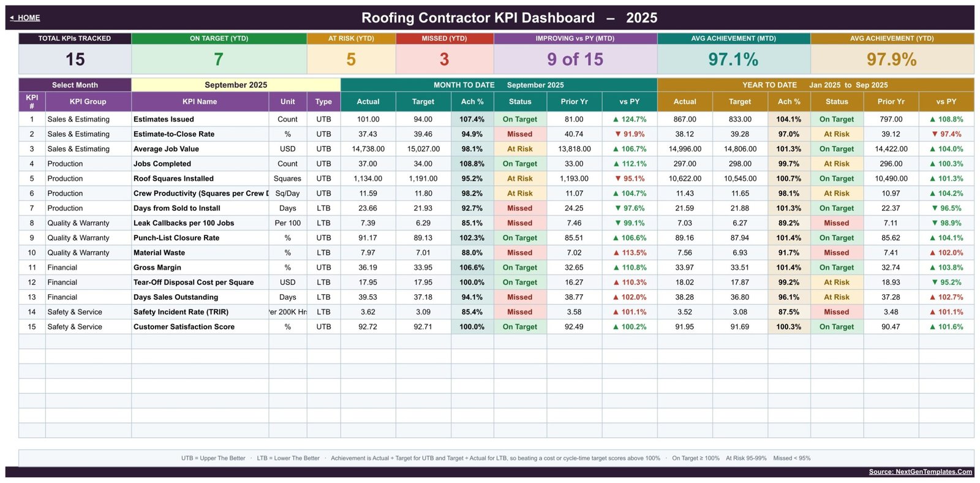
Task: Click the 'Squares' unit cell
Action: pyautogui.click(x=288, y=178)
